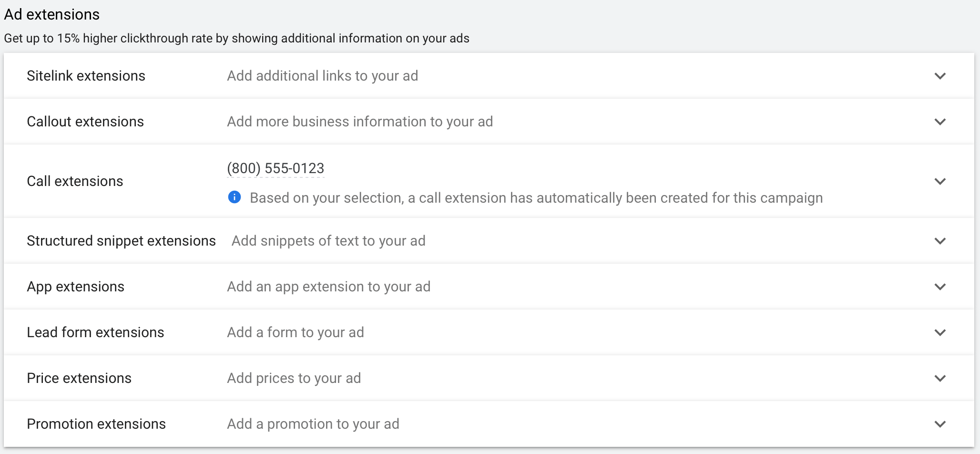Expand the Call extensions section

click(x=940, y=181)
